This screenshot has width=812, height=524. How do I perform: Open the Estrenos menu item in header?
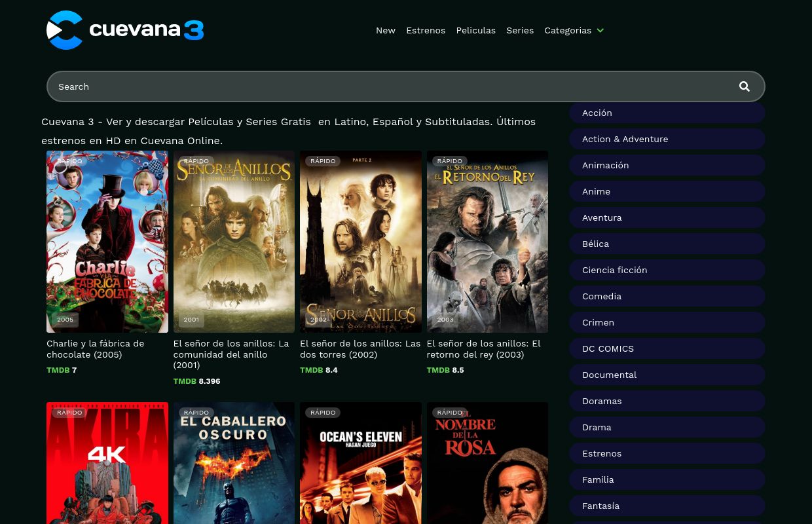426,30
